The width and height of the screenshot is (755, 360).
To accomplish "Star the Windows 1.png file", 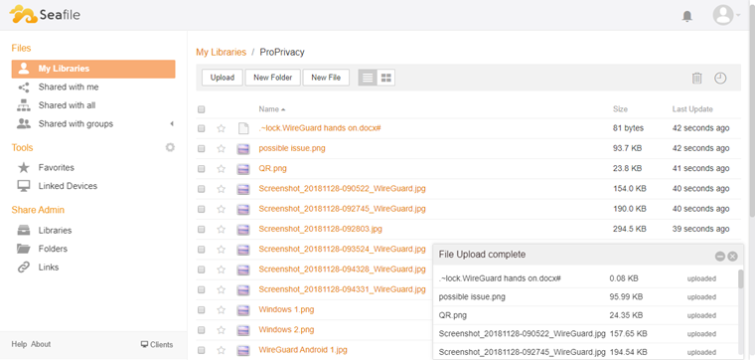I will pyautogui.click(x=221, y=310).
